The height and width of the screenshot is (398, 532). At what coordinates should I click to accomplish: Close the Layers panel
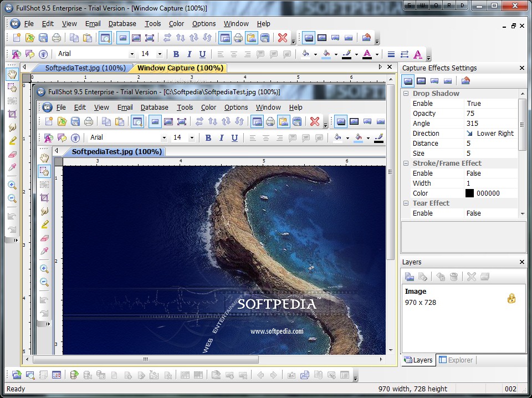click(522, 262)
